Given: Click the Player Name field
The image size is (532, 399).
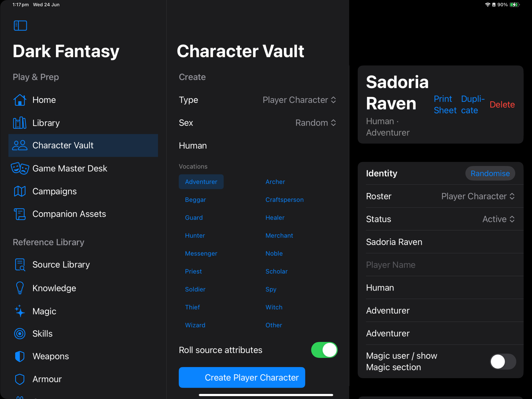Looking at the screenshot, I should (440, 265).
